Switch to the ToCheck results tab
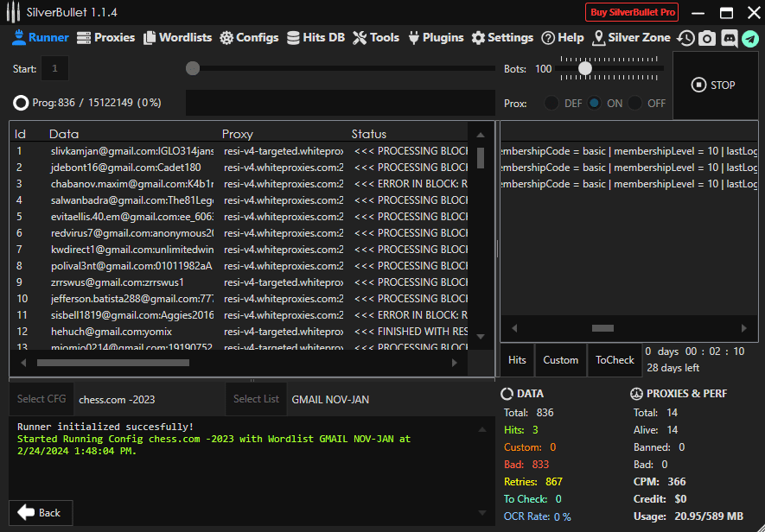This screenshot has width=765, height=532. coord(615,360)
